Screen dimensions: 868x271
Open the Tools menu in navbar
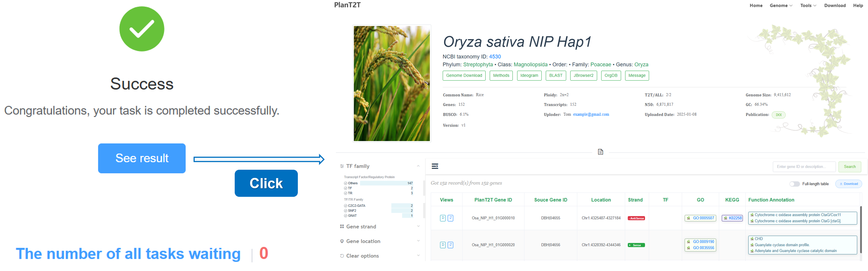808,5
